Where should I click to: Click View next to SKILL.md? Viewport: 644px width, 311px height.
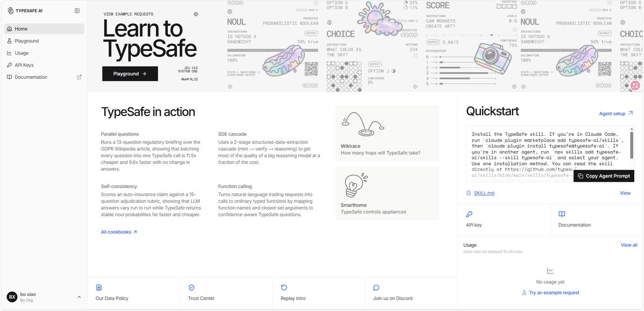[625, 193]
